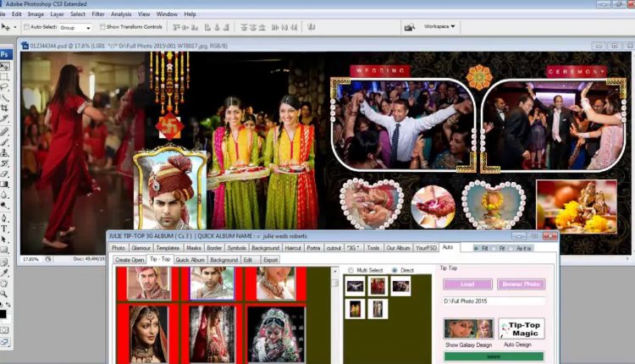The width and height of the screenshot is (635, 364).
Task: Select the Dodge tool
Action: (x=4, y=206)
